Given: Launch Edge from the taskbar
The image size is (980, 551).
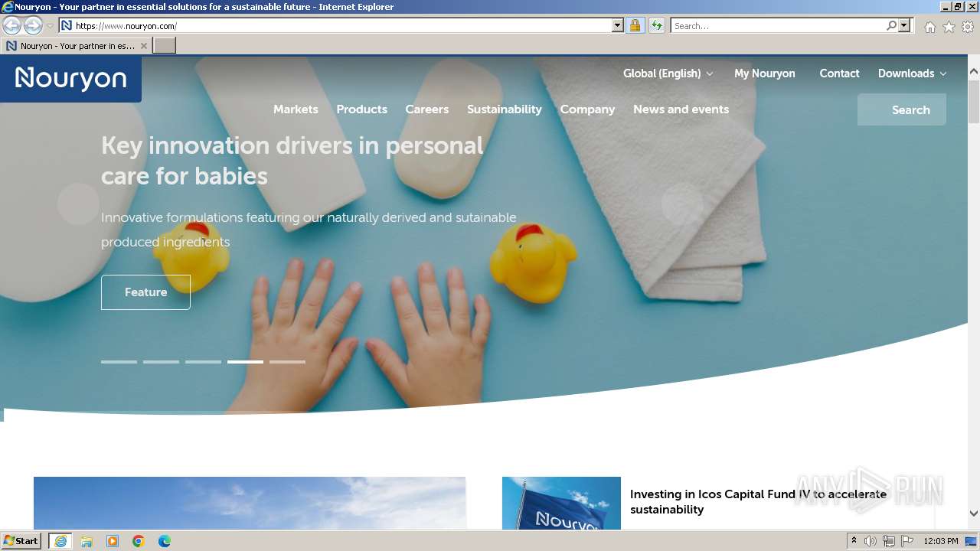Looking at the screenshot, I should (x=165, y=541).
